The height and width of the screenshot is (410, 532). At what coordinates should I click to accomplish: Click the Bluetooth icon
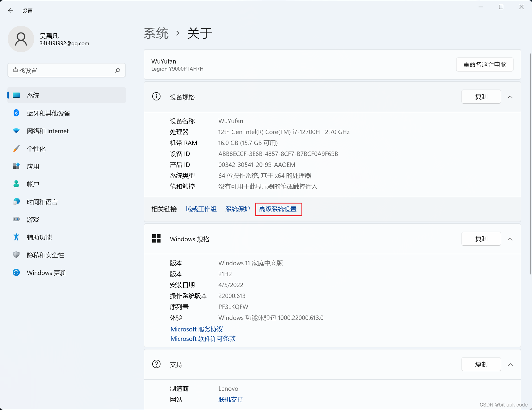(16, 113)
